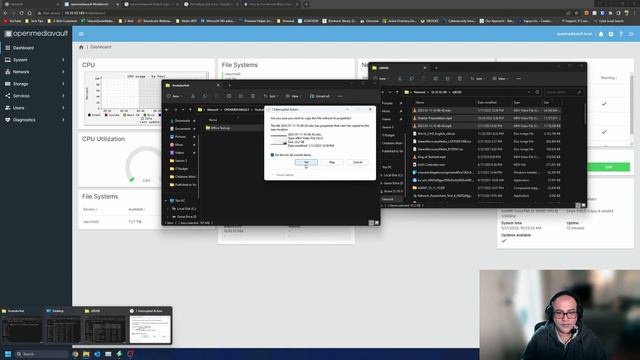Click the Services share icon in sidebar

click(x=8, y=96)
